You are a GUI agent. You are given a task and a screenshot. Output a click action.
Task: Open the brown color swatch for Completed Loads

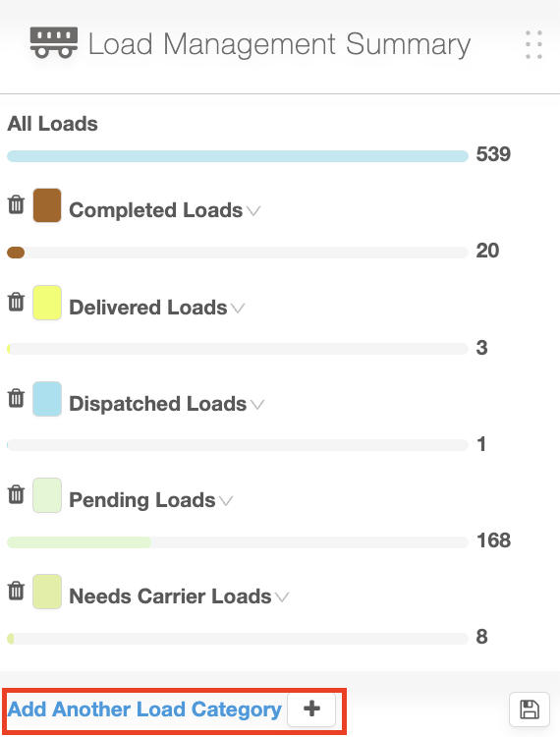pyautogui.click(x=47, y=205)
